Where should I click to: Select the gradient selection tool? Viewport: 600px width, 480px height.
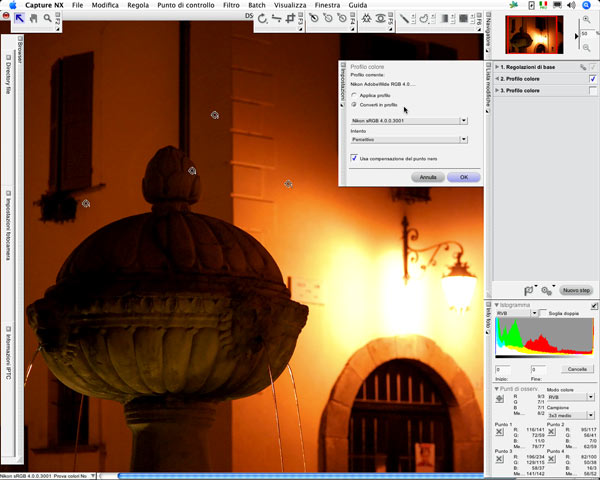443,18
